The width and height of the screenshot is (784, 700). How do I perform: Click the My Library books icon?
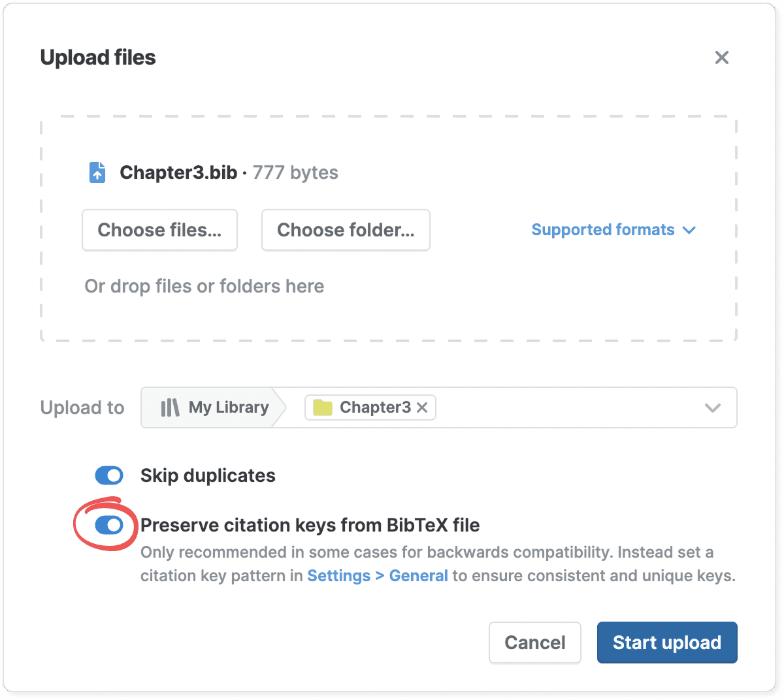[170, 407]
